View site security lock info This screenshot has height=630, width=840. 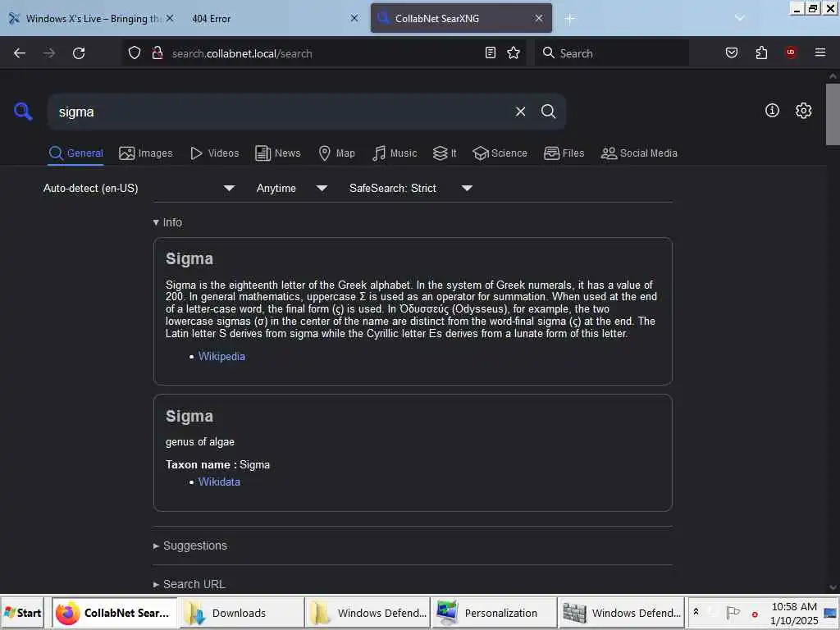coord(157,53)
